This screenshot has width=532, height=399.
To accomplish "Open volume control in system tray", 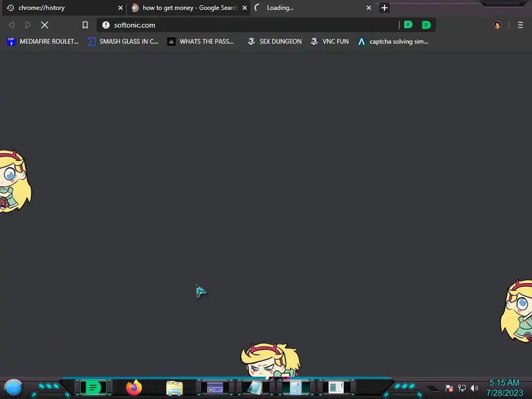I will (x=474, y=388).
